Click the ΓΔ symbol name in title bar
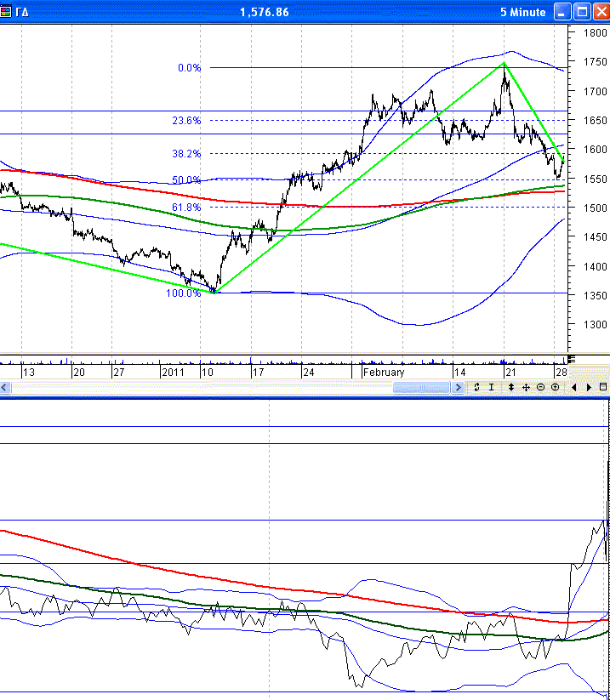The height and width of the screenshot is (700, 610). point(20,12)
